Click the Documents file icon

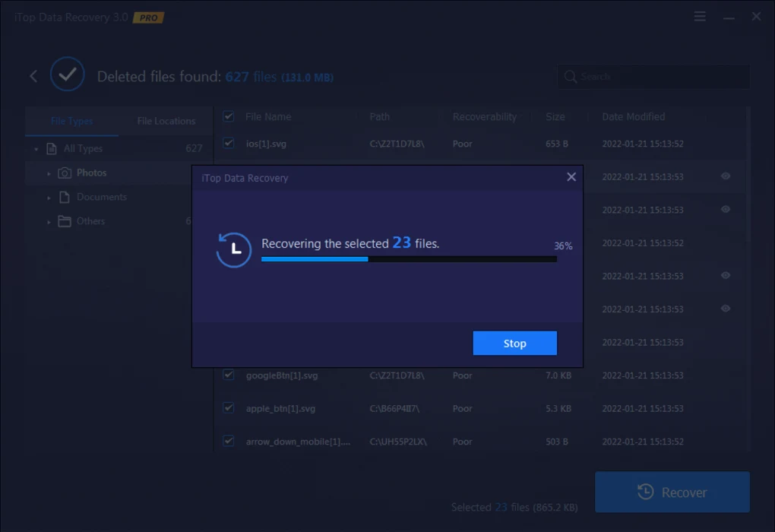(x=65, y=198)
